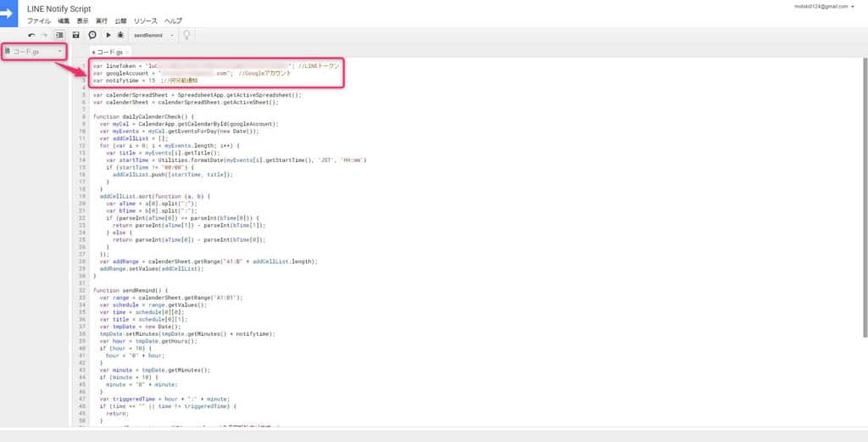Open the リソース menu
868x442 pixels.
pos(145,20)
